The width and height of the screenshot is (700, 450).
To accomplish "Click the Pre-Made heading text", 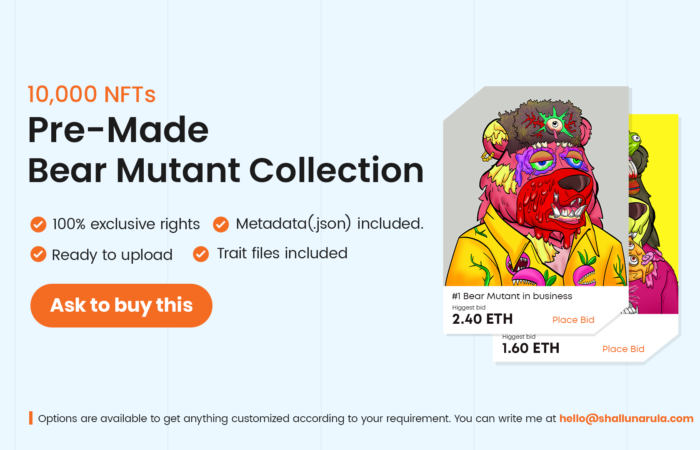I will (118, 130).
